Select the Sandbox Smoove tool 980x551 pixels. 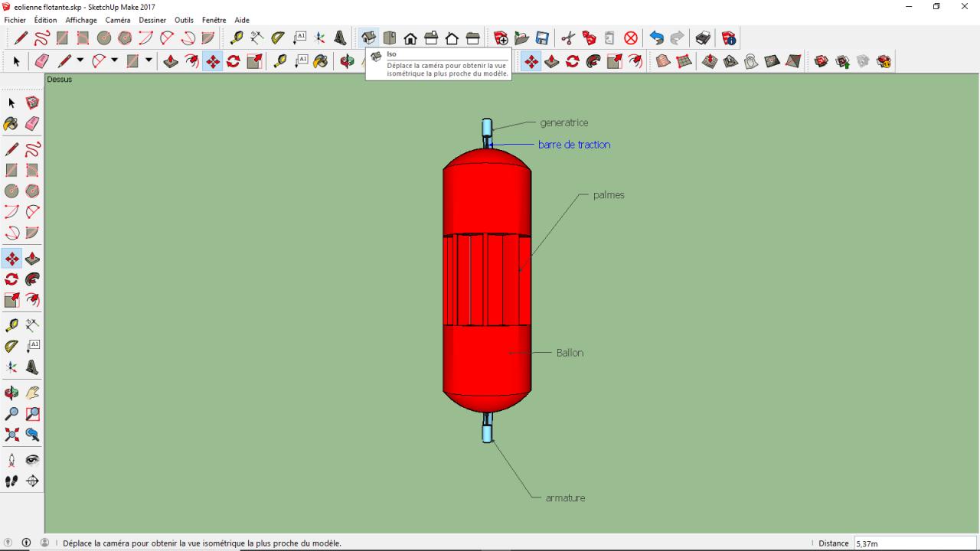710,61
